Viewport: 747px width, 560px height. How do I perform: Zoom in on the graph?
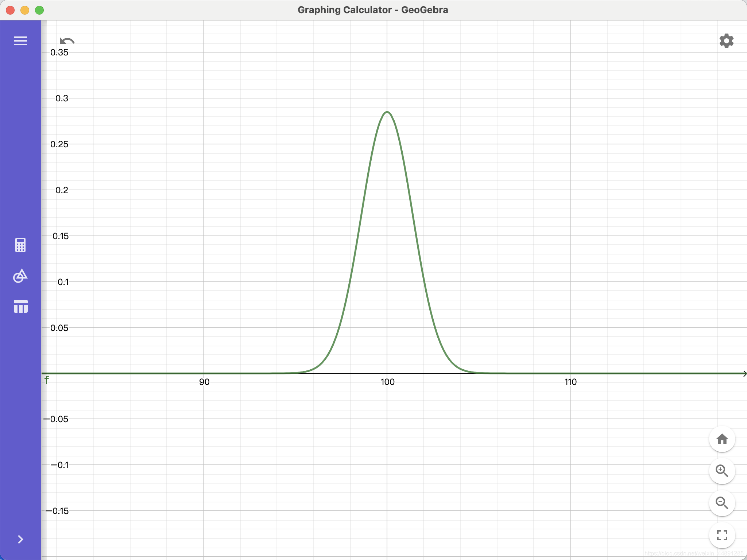[722, 471]
